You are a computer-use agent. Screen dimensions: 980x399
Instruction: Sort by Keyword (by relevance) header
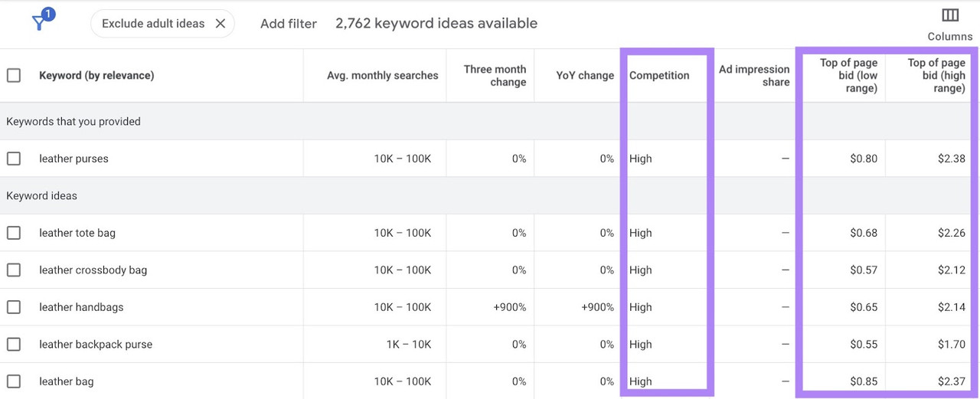coord(96,75)
